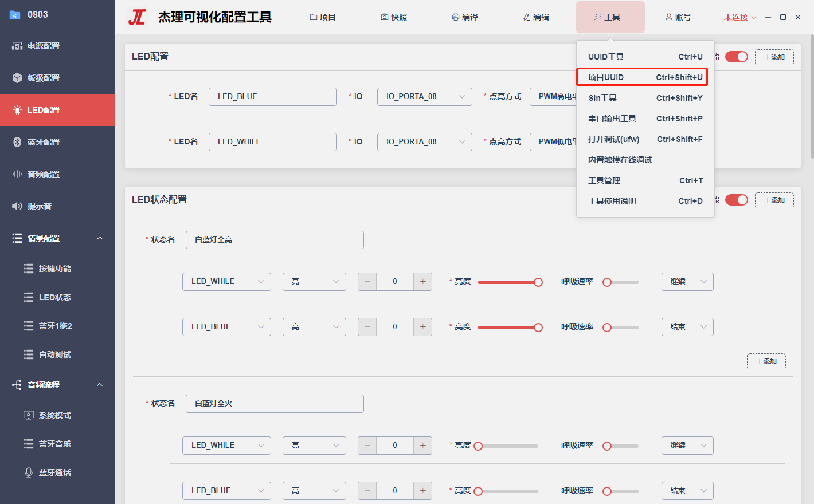
Task: Click the 蓝牙音乐 list icon
Action: click(29, 444)
